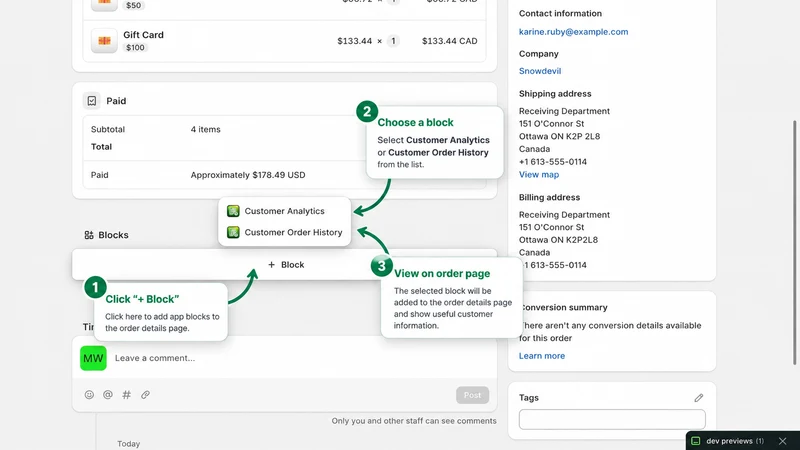Click the MW user avatar

pos(93,358)
